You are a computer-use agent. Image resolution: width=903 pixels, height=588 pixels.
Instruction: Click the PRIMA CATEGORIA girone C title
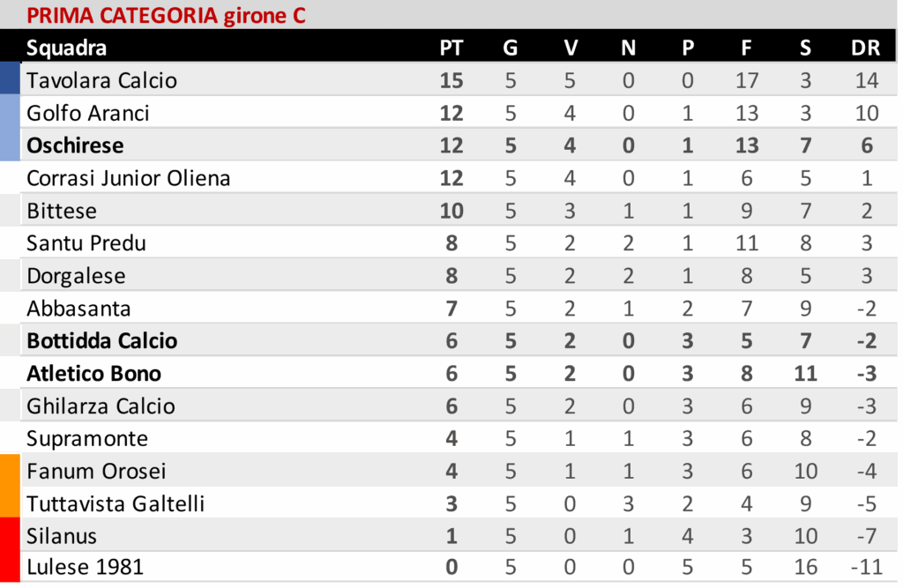pyautogui.click(x=166, y=16)
